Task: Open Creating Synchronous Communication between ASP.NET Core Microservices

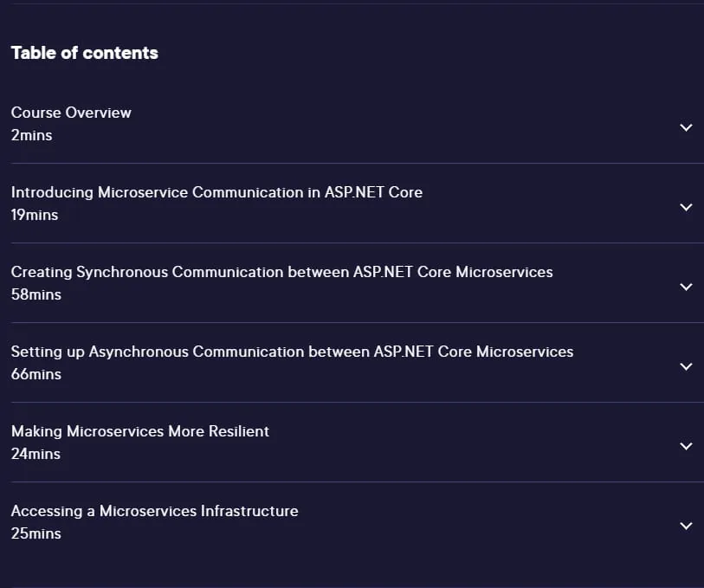Action: 282,272
